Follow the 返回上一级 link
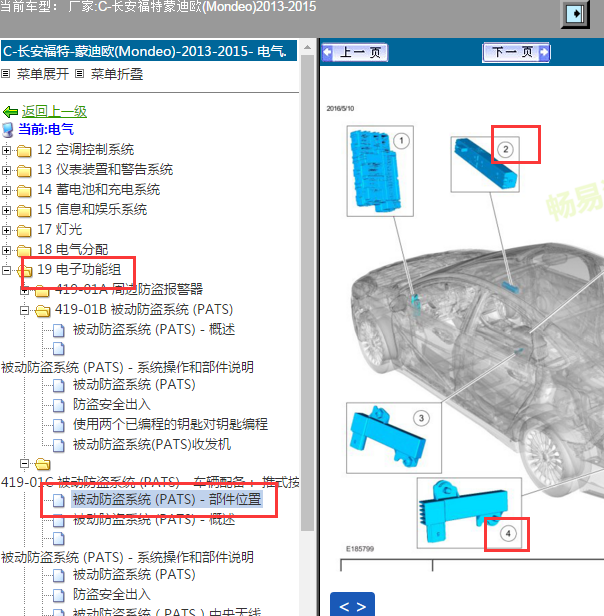Screen dimensions: 604x616 [54, 112]
